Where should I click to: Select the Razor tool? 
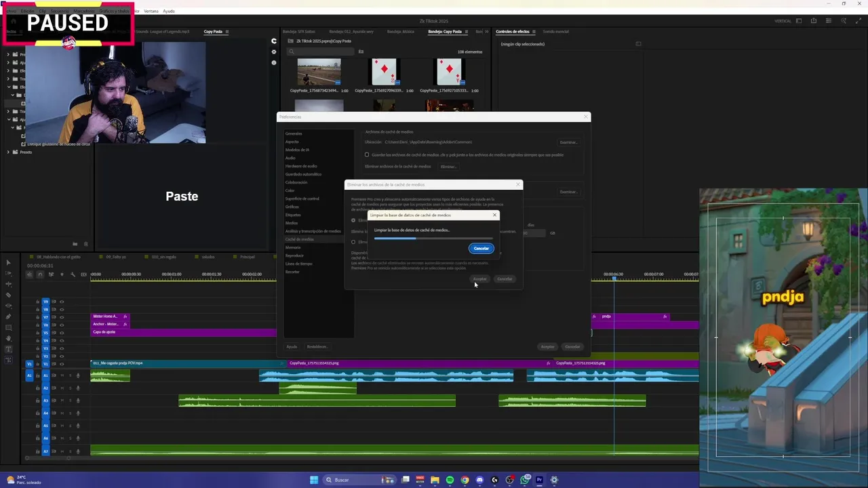[8, 295]
